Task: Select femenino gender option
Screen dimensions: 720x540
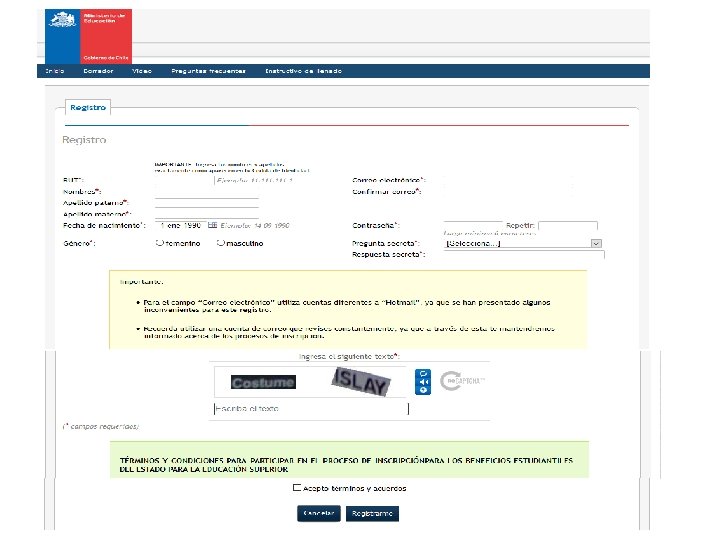Action: click(x=160, y=243)
